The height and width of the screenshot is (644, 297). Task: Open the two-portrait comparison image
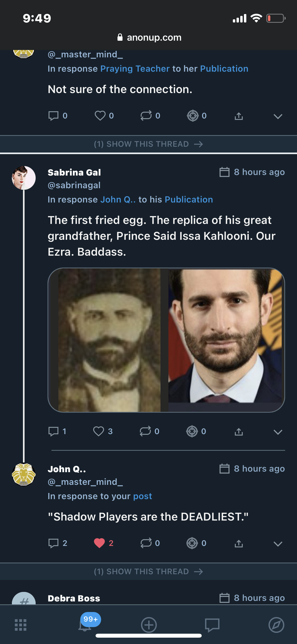pos(166,340)
